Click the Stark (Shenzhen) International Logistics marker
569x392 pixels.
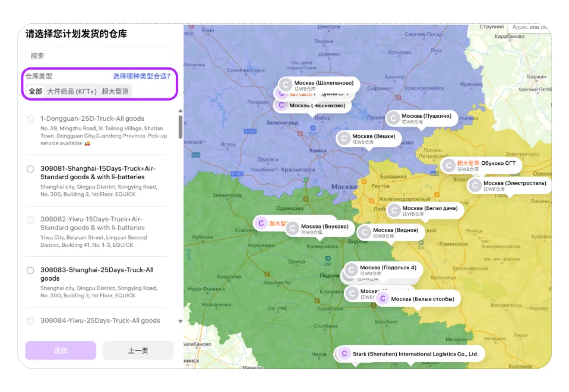[344, 353]
